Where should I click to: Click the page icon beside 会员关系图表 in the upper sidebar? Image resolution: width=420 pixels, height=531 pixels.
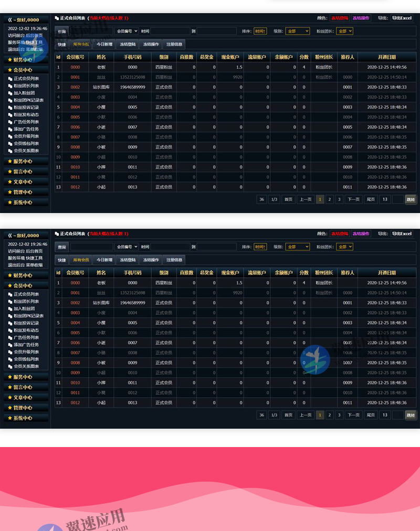tap(10, 151)
